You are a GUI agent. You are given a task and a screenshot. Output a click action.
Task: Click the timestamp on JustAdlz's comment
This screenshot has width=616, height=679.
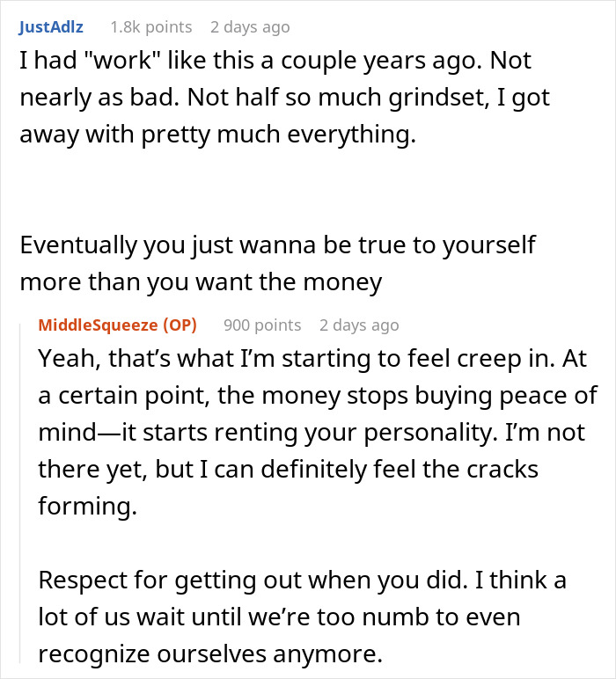pyautogui.click(x=250, y=27)
